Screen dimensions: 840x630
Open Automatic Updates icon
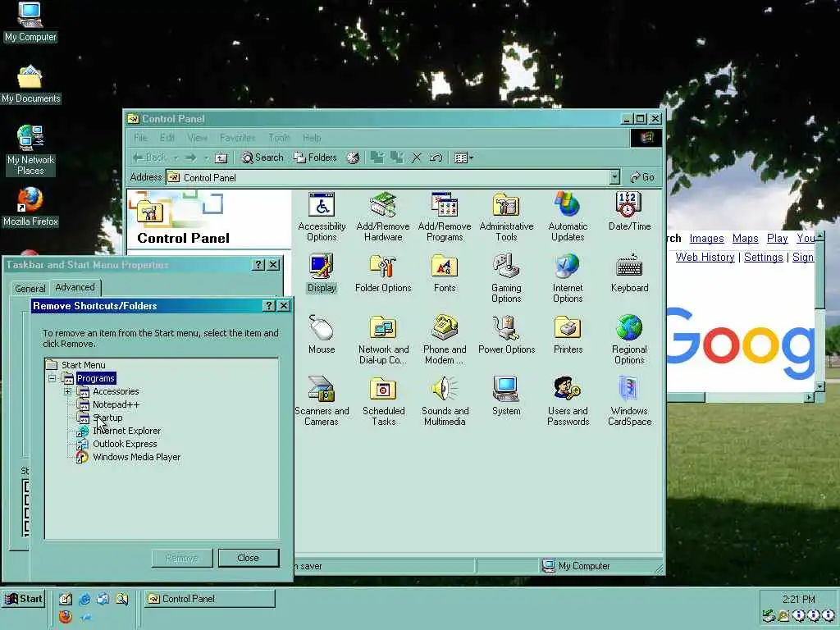(568, 217)
